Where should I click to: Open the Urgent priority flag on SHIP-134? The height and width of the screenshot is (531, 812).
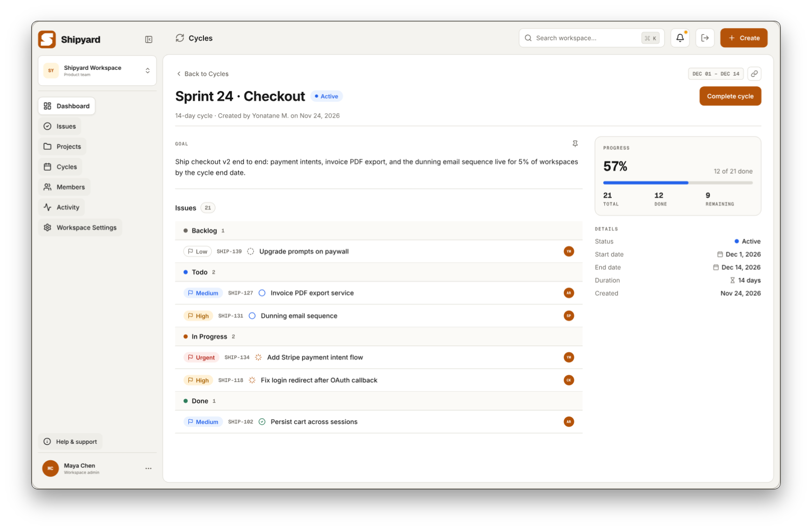pyautogui.click(x=201, y=358)
